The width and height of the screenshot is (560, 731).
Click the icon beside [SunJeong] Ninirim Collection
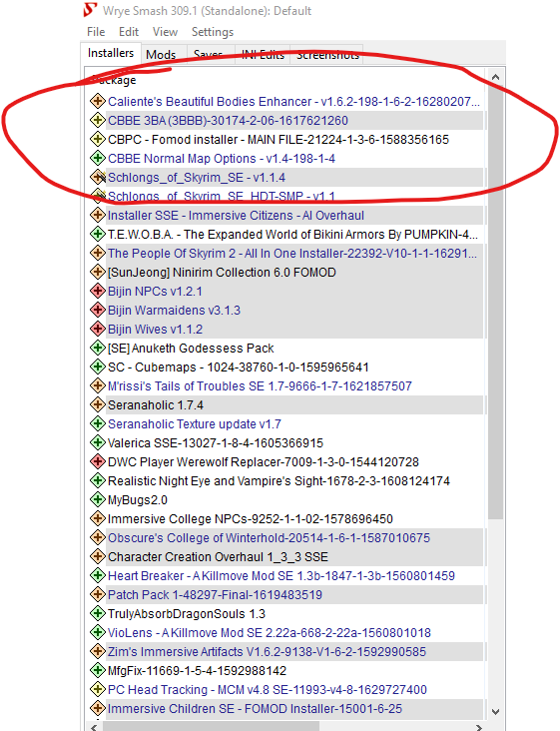98,273
